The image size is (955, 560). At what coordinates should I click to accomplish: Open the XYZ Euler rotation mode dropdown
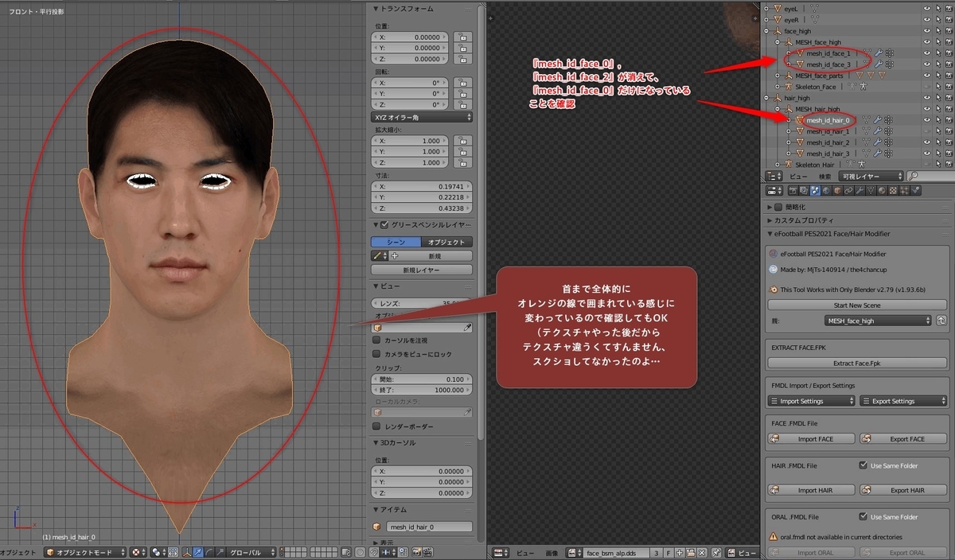[x=422, y=117]
